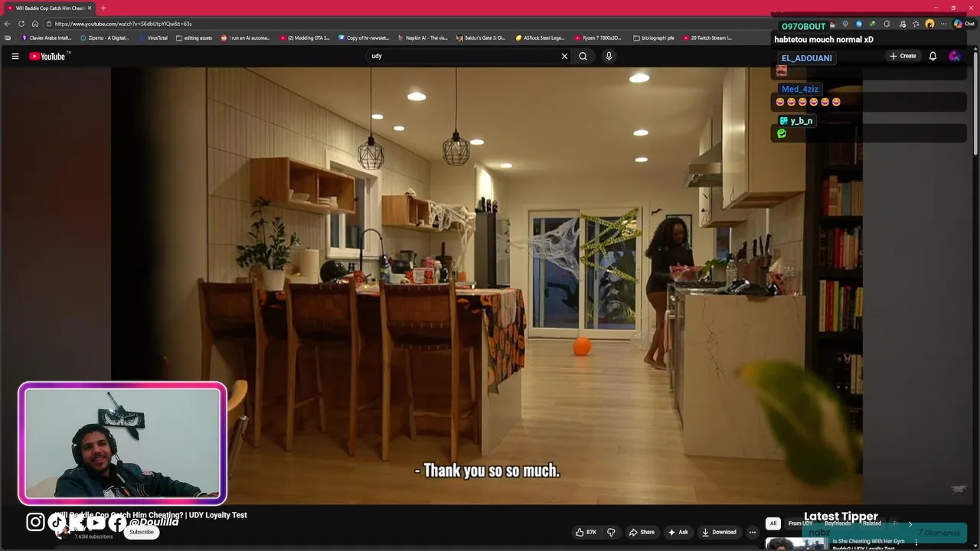This screenshot has width=980, height=551.
Task: Open YouTube notifications bell
Action: click(x=933, y=56)
